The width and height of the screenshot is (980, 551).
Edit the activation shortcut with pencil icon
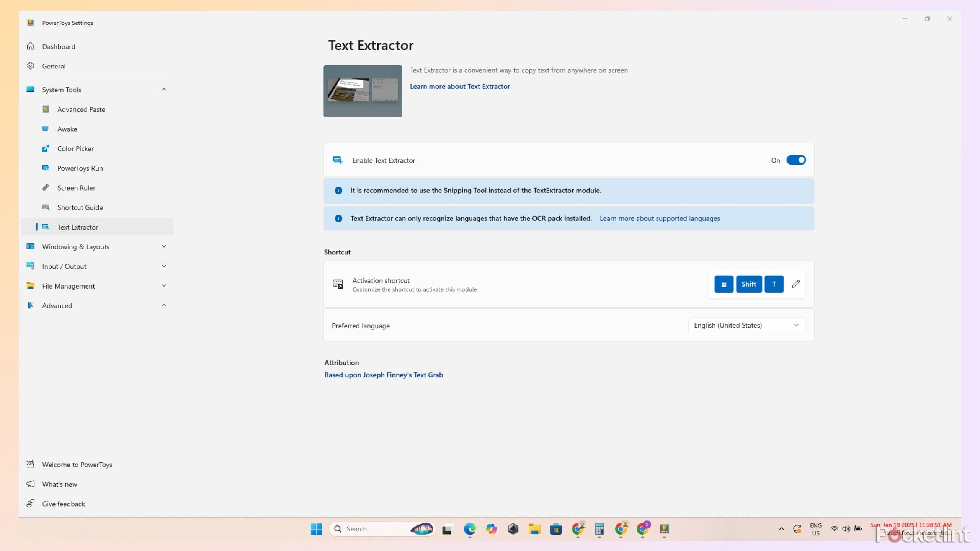click(796, 284)
